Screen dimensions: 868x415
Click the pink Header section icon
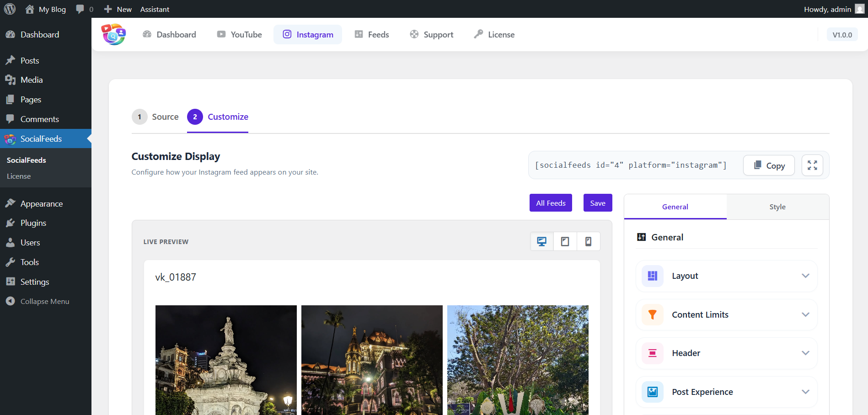point(653,353)
